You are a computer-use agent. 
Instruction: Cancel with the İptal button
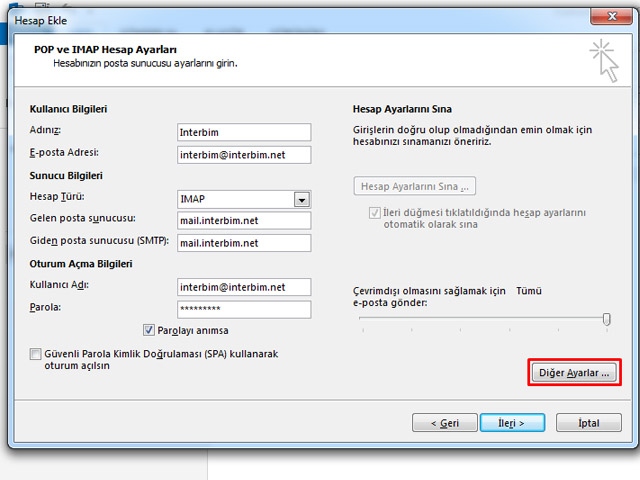589,423
